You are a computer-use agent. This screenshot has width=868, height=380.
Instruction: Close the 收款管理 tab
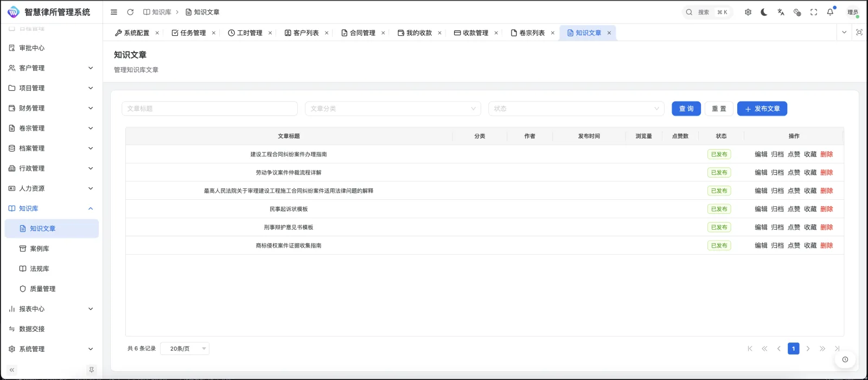496,33
